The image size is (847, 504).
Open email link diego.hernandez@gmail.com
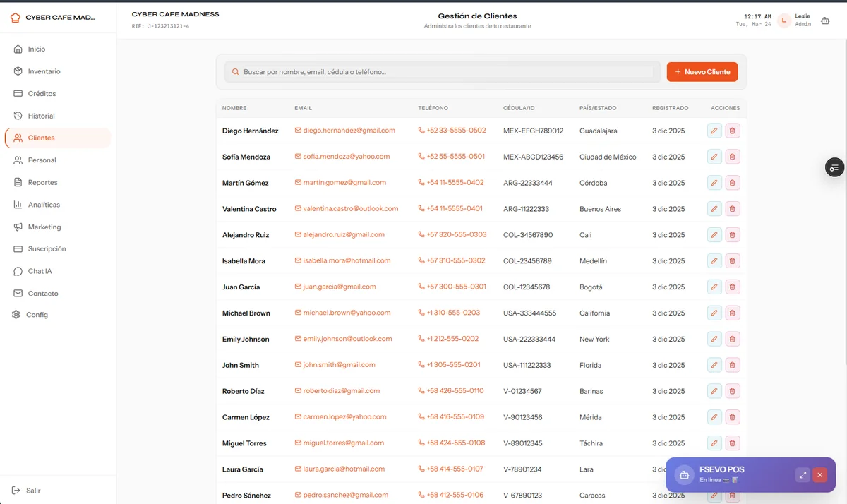(349, 131)
